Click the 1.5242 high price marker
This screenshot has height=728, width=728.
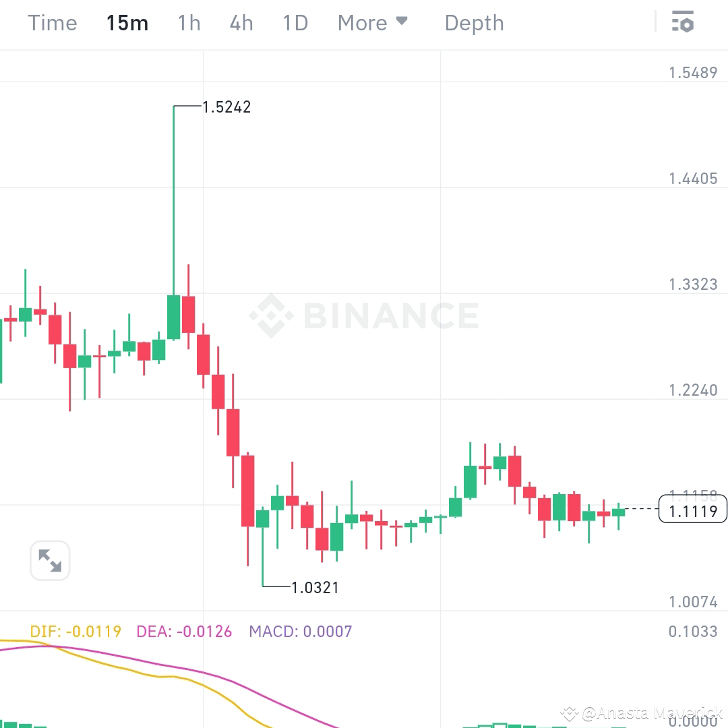pyautogui.click(x=226, y=107)
